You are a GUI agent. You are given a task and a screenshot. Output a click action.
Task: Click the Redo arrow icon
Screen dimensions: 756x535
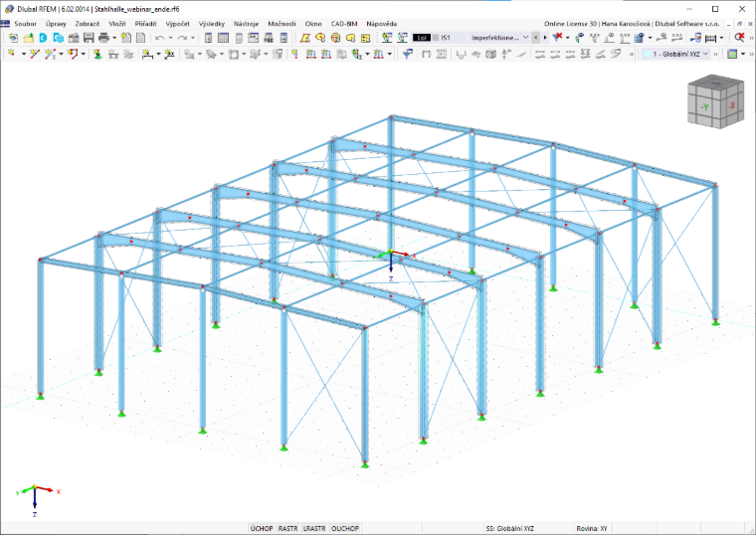[x=182, y=38]
